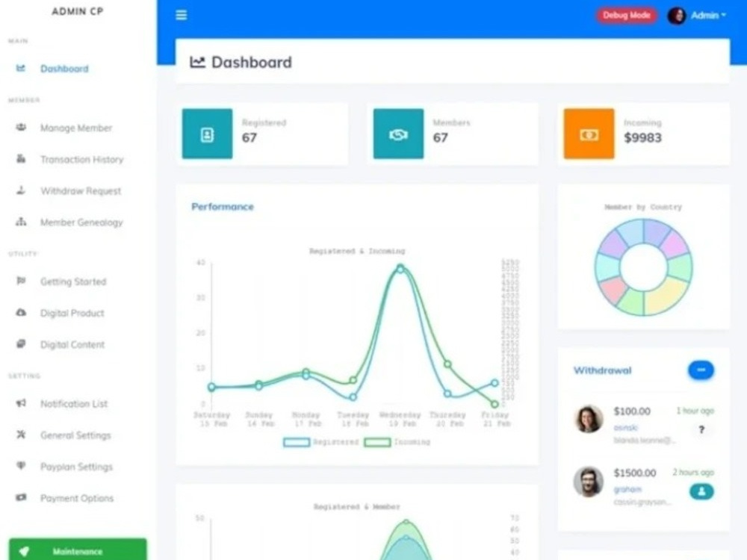The height and width of the screenshot is (560, 747).
Task: Click the orange Incoming money icon
Action: click(589, 134)
